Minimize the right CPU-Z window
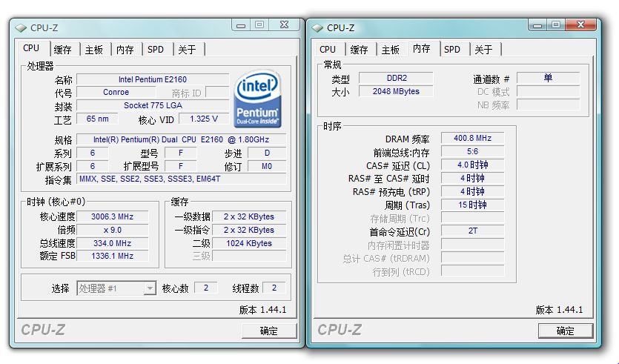This screenshot has width=619, height=364. [537, 25]
